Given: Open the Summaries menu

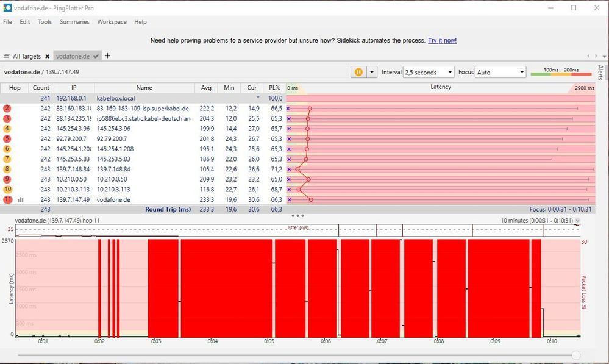Looking at the screenshot, I should pyautogui.click(x=74, y=22).
